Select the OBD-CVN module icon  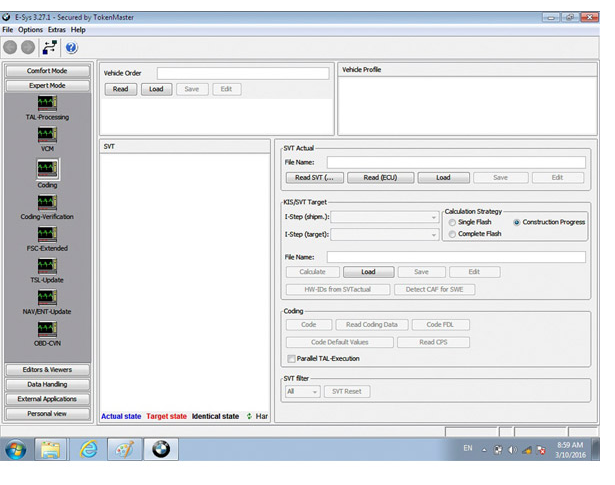point(47,329)
